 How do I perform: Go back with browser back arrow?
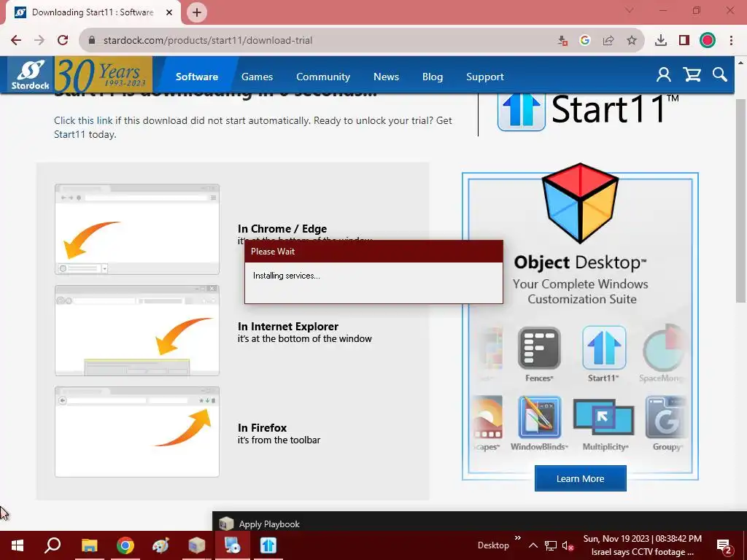tap(16, 40)
